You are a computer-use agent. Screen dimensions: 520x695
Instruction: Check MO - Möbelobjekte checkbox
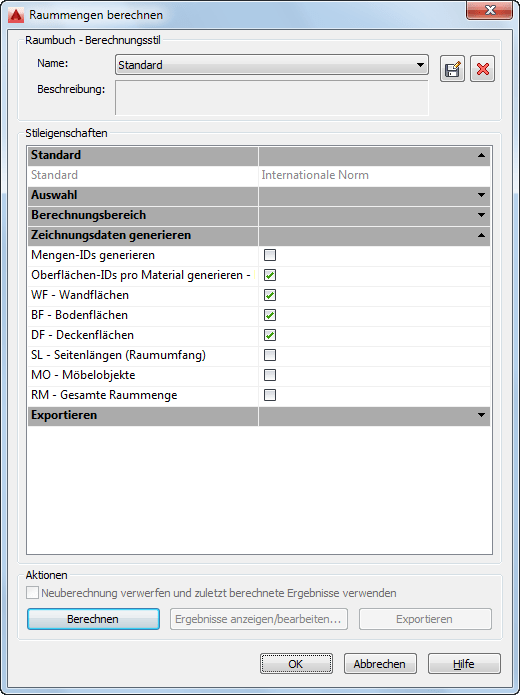pos(270,375)
